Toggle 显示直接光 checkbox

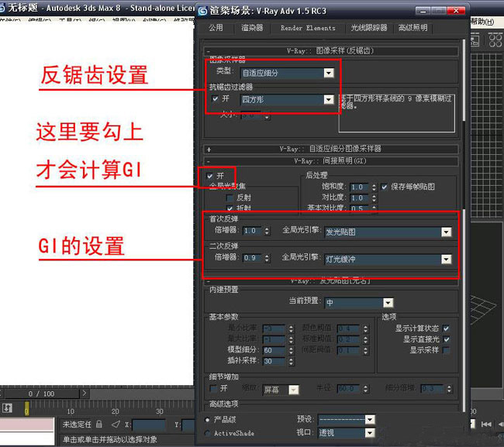[x=446, y=339]
